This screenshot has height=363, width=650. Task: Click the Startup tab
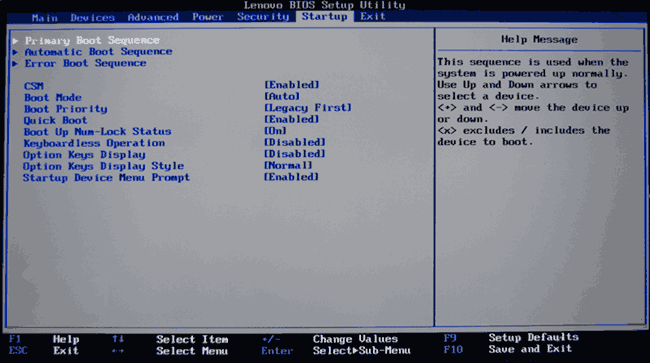[325, 17]
